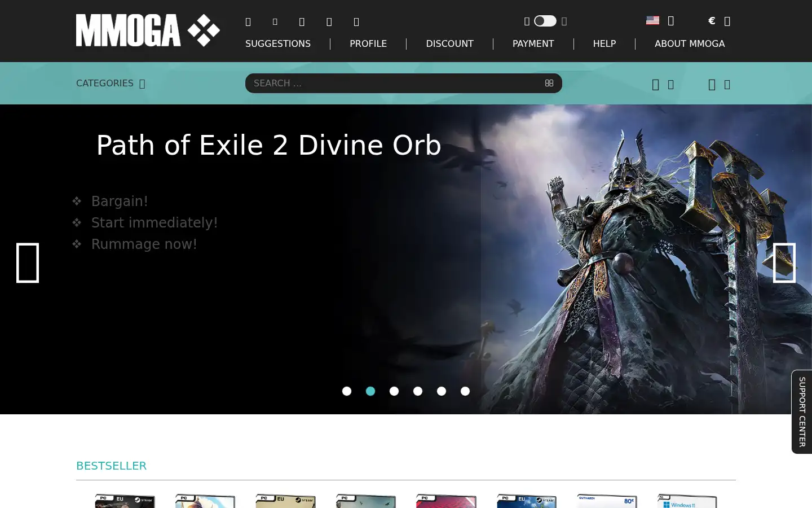Open the Path of Exile 2 Divine Orb banner title

(x=268, y=146)
